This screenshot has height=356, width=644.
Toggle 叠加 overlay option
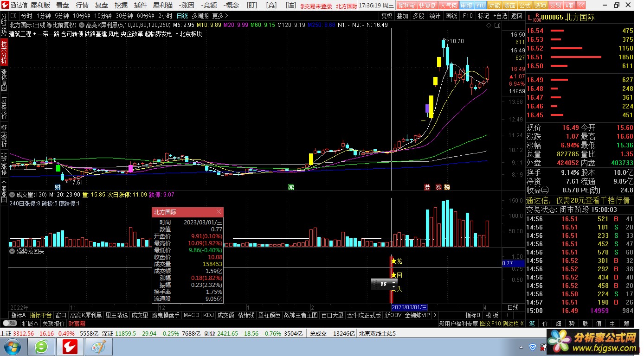403,16
